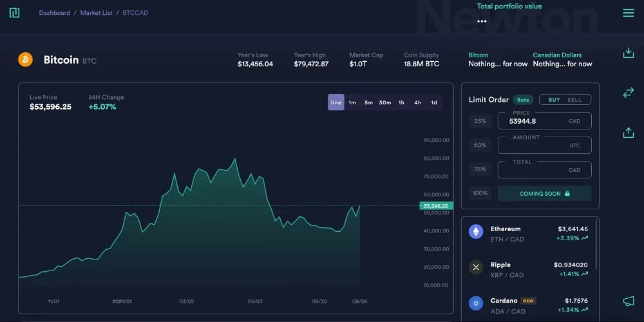Switch chart interval to 5m
The image size is (644, 322).
pos(368,102)
